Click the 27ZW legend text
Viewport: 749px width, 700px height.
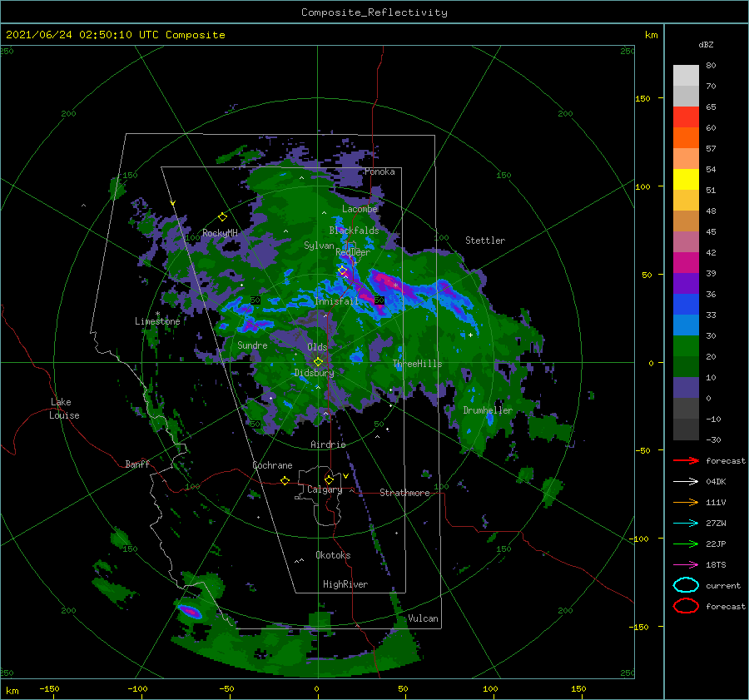coord(716,524)
